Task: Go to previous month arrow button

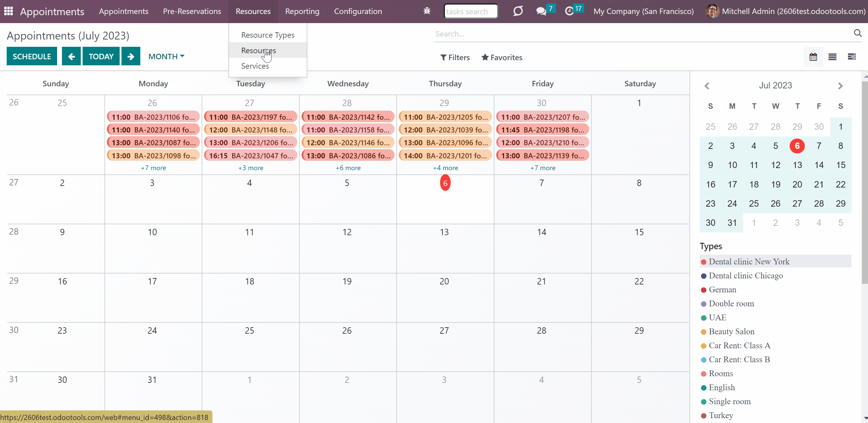Action: click(71, 56)
